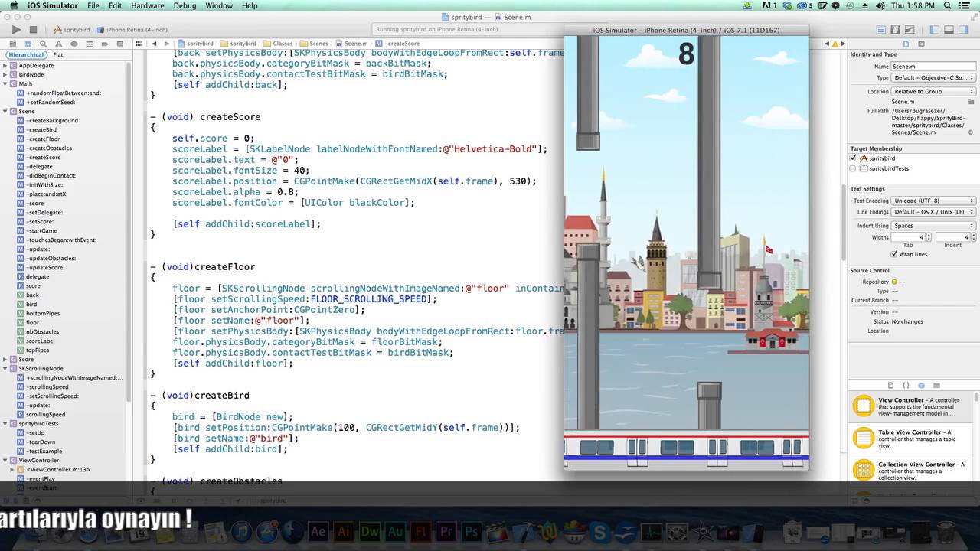Stop the running app in Xcode
This screenshot has height=551, width=980.
[33, 30]
